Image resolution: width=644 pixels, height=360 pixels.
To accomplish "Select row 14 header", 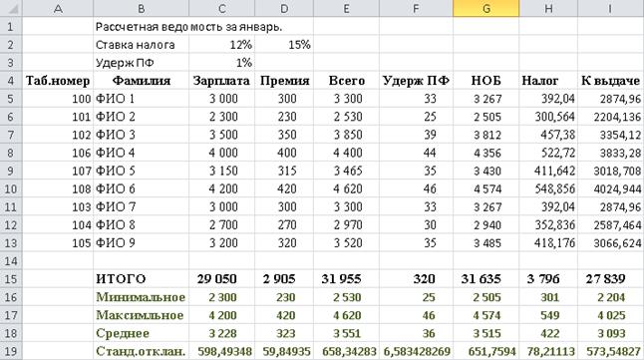I will point(11,261).
